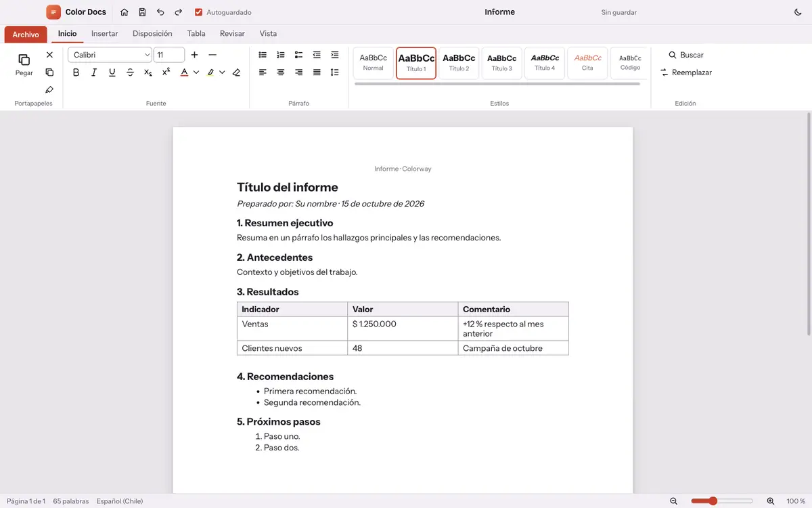This screenshot has height=508, width=812.
Task: Click the Español (Chile) language indicator
Action: tap(120, 501)
